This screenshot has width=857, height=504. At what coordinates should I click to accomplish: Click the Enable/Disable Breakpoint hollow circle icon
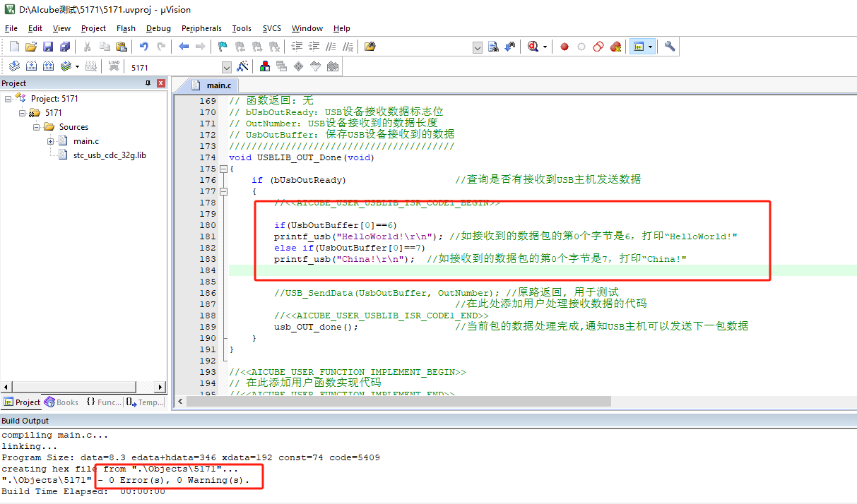tap(581, 47)
